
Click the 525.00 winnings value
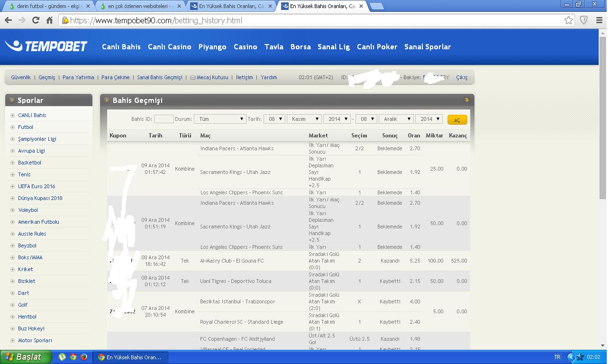click(x=459, y=261)
